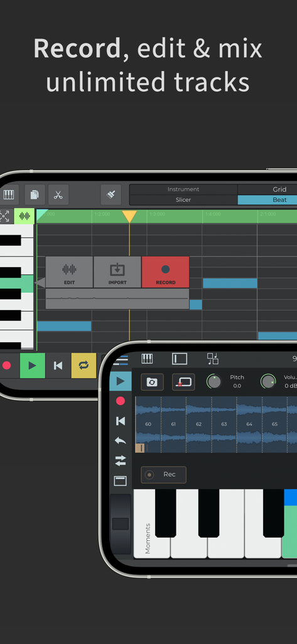Click the expand arrows fullscreen icon
This screenshot has width=297, height=644.
[x=4, y=216]
